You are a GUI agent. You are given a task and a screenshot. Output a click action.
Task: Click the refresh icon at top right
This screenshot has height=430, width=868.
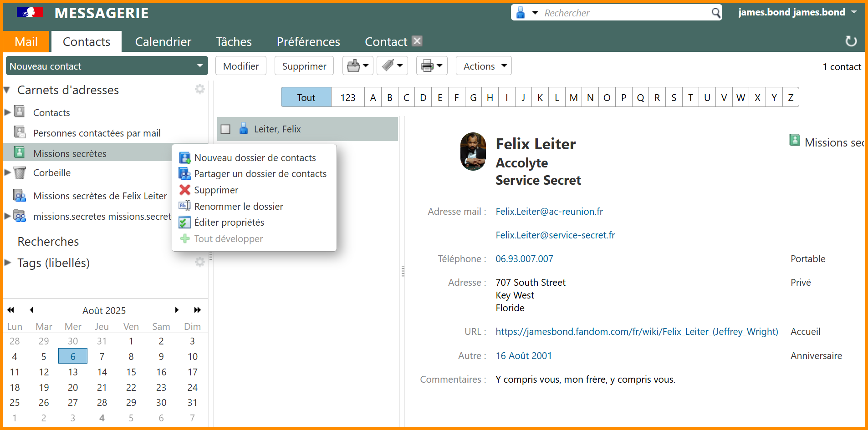(851, 41)
